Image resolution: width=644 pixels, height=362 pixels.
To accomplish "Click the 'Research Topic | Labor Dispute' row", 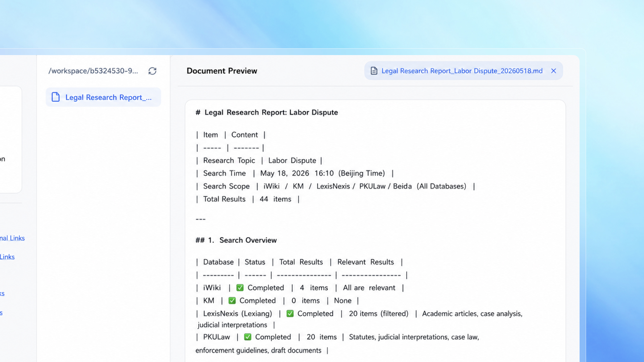I will pos(259,160).
